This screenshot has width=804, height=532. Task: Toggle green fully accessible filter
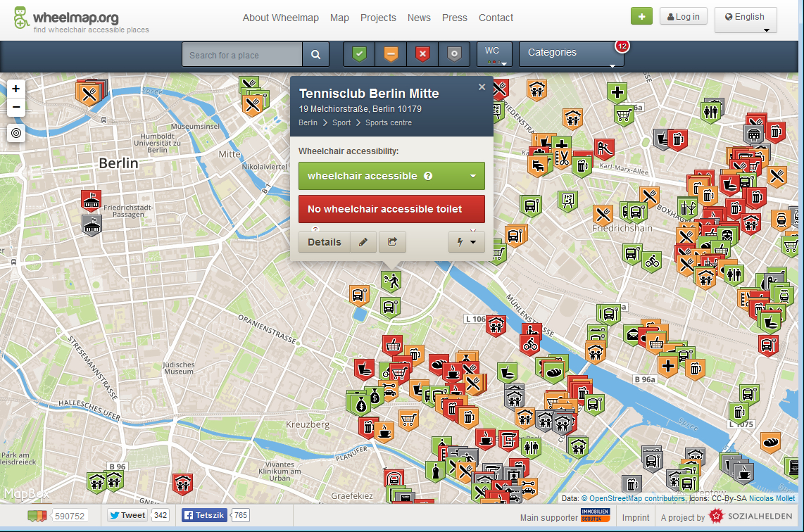pos(360,53)
